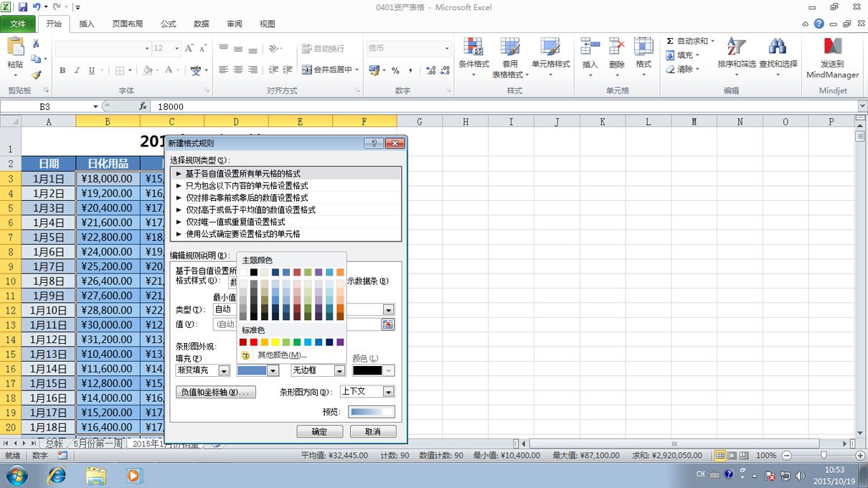Toggle italic formatting in the ribbon

[x=77, y=70]
